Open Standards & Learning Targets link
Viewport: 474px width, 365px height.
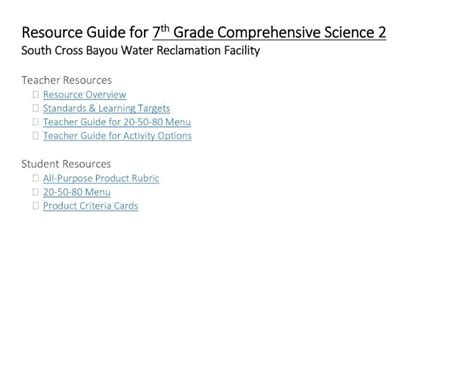tap(106, 108)
